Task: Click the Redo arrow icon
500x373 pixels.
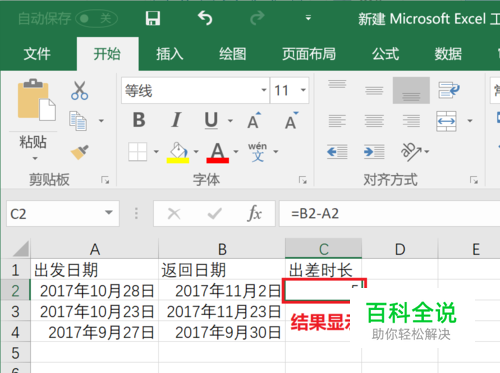Action: (257, 18)
